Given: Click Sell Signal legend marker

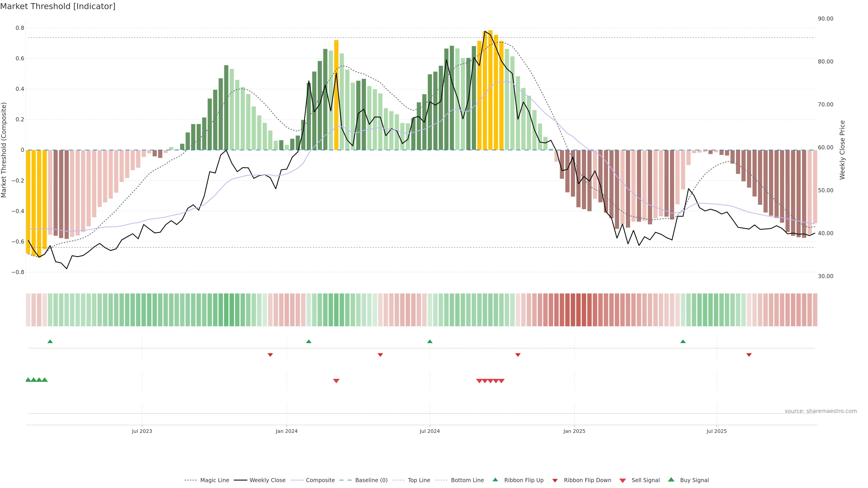Looking at the screenshot, I should click(623, 481).
